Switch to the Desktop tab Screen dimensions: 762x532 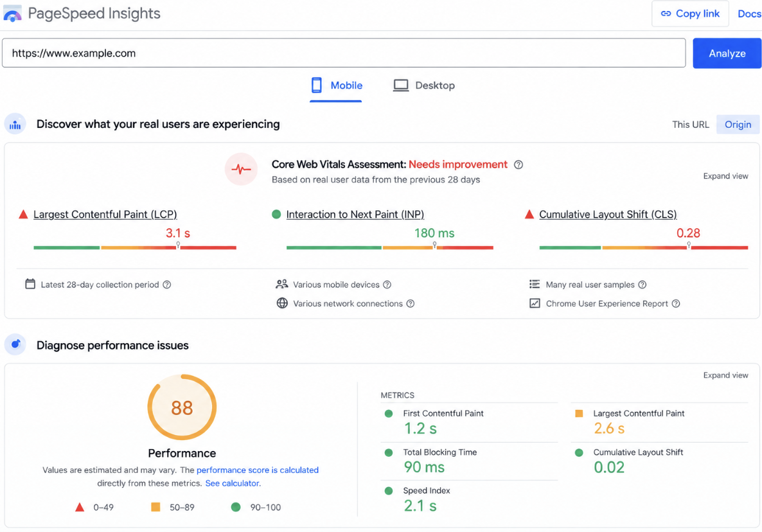(424, 85)
